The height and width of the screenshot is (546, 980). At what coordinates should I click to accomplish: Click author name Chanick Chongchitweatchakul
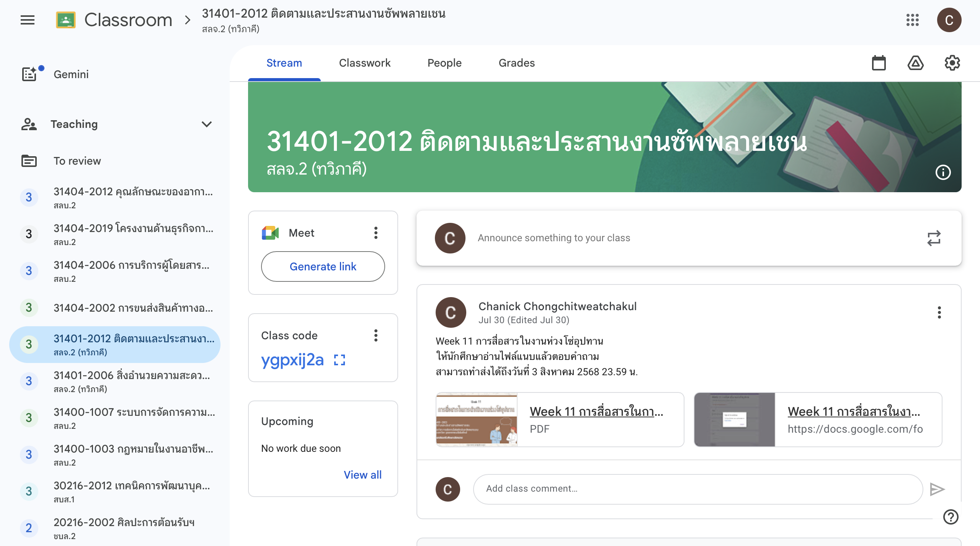pos(557,306)
